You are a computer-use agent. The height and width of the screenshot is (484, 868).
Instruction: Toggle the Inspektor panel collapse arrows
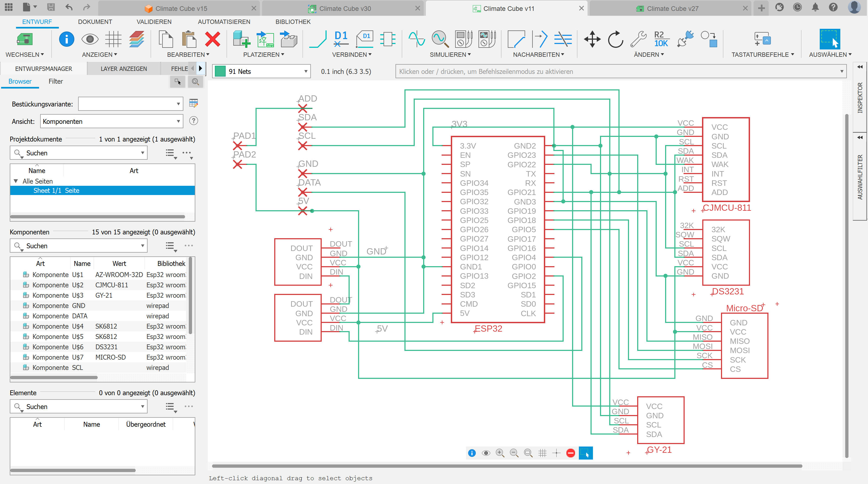click(860, 67)
